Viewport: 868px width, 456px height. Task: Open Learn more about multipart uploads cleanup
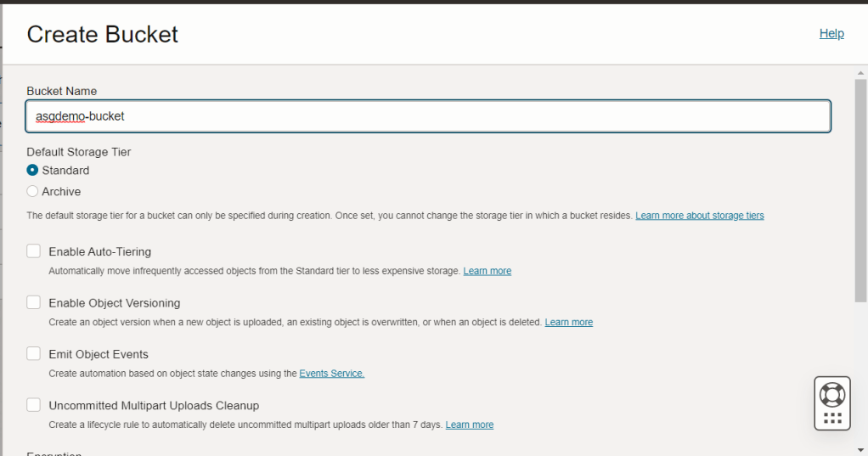point(469,425)
